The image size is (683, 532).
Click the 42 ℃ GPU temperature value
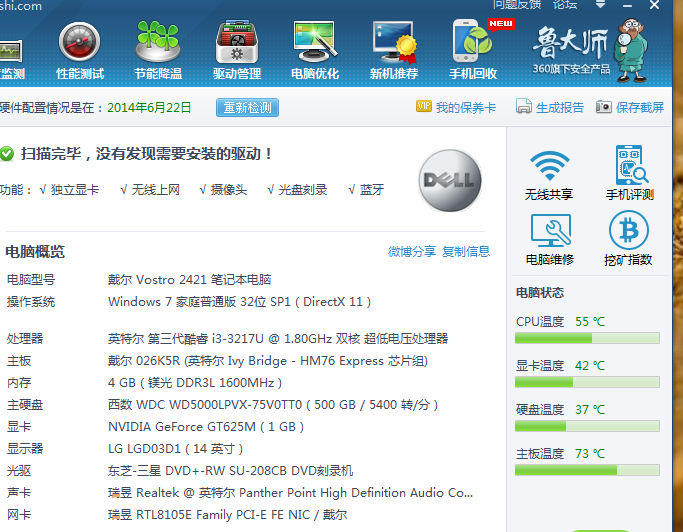[590, 366]
